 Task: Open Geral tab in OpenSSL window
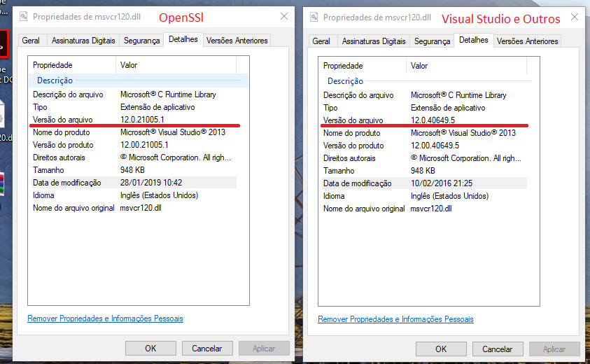pos(31,41)
